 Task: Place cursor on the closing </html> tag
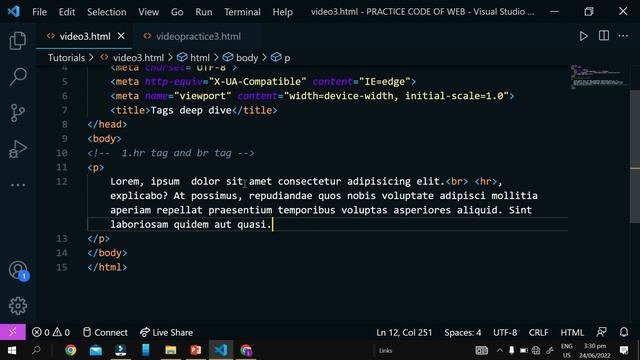(107, 267)
